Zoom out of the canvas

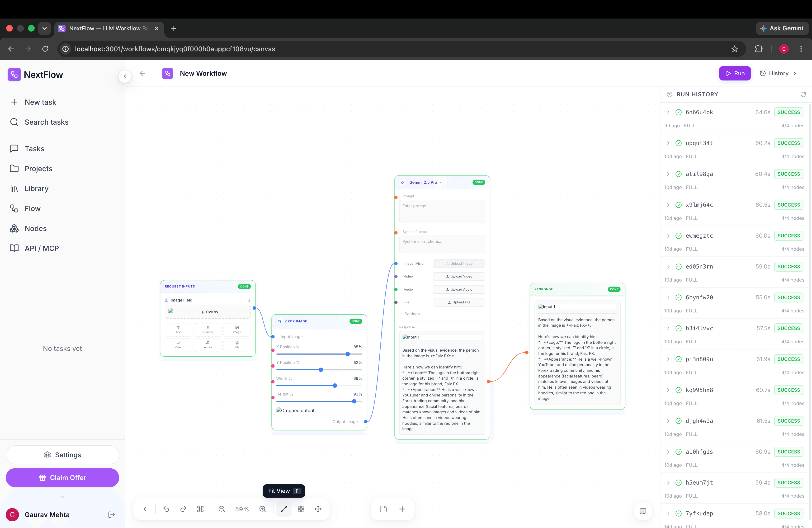point(222,509)
